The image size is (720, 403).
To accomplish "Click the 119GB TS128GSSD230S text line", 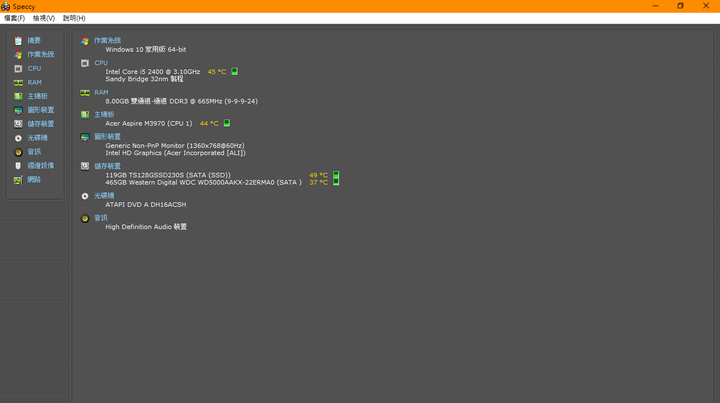I will point(168,175).
